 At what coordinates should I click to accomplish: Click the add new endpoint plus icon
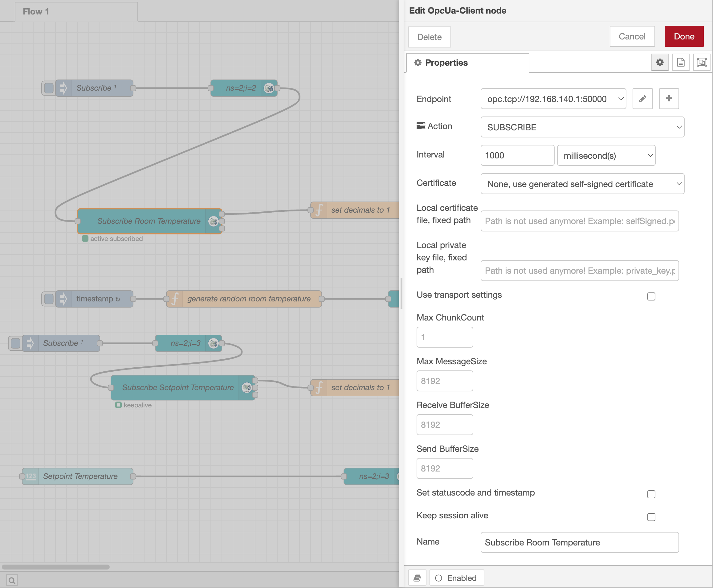coord(669,99)
